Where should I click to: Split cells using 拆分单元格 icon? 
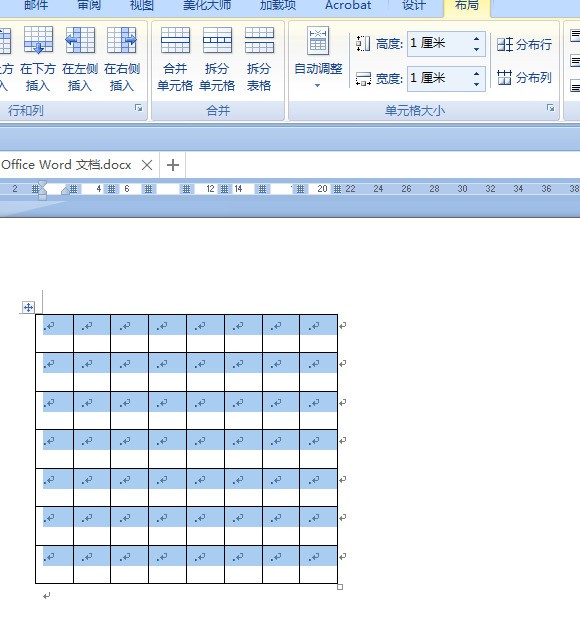tap(217, 59)
